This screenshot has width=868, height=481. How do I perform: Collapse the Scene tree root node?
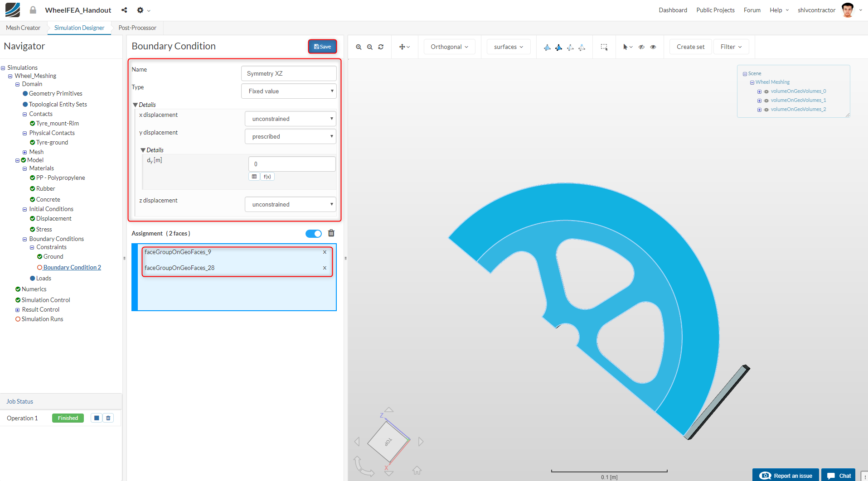(745, 74)
